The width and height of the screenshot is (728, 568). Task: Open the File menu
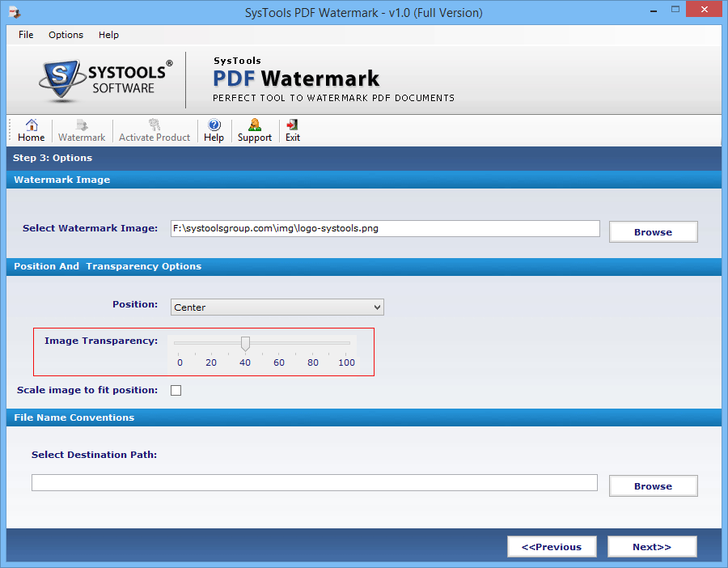click(x=26, y=35)
